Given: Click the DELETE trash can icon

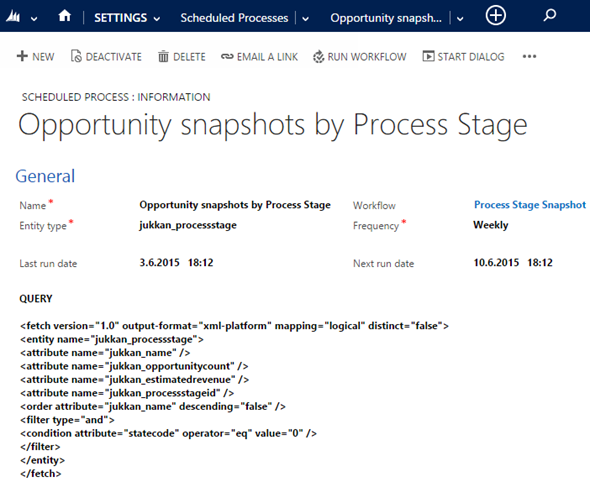Looking at the screenshot, I should 163,56.
